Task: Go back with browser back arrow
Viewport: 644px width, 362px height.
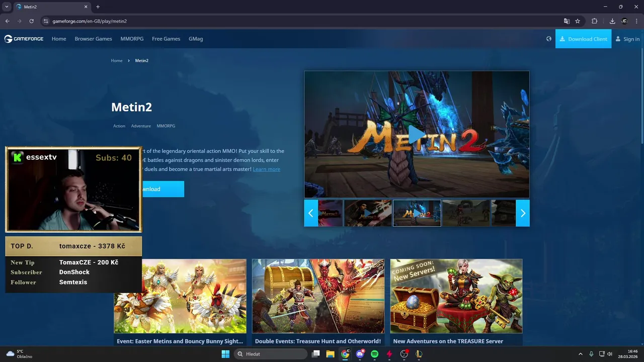Action: [7, 21]
